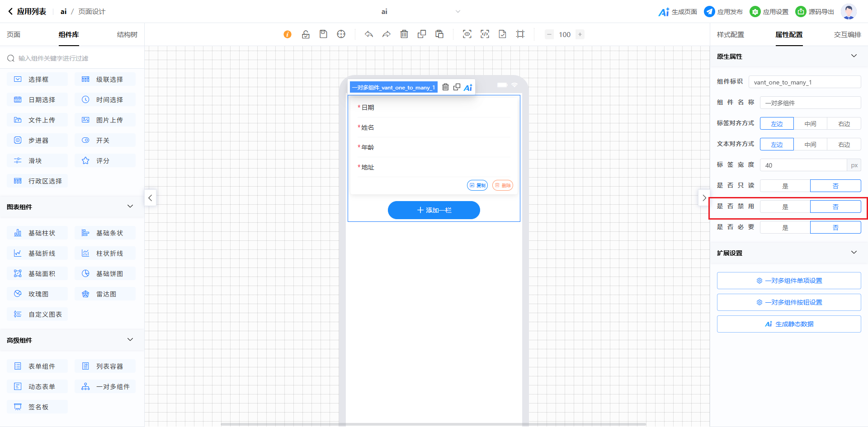Screen dimensions: 868x427
Task: Click the orange info icon
Action: coord(288,34)
